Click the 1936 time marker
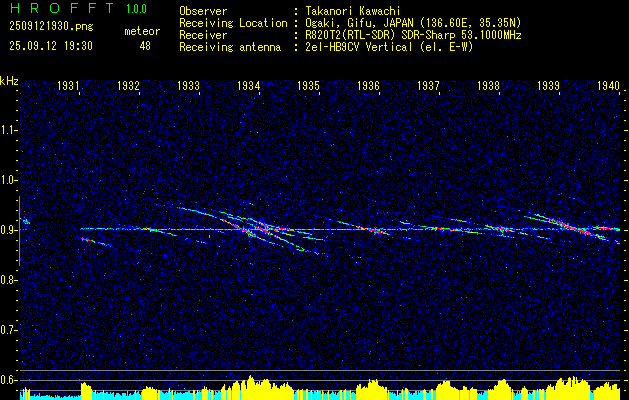 point(368,85)
